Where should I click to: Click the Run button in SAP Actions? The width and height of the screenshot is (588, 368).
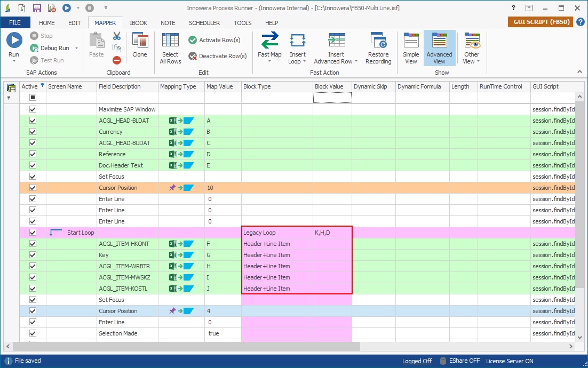click(x=14, y=41)
